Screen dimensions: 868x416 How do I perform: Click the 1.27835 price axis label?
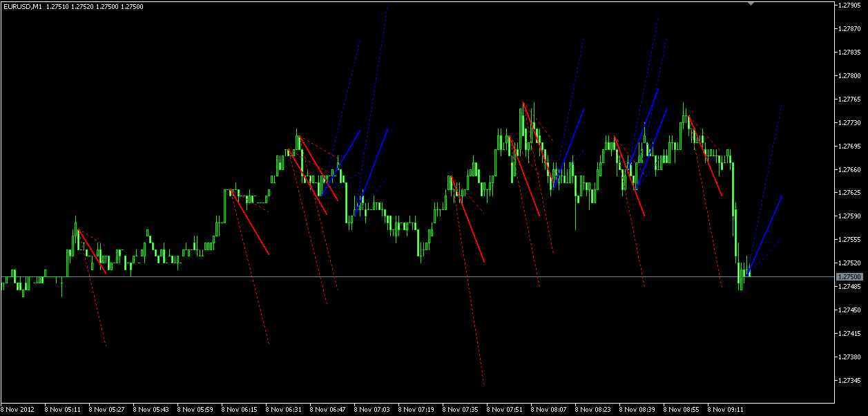coord(849,53)
